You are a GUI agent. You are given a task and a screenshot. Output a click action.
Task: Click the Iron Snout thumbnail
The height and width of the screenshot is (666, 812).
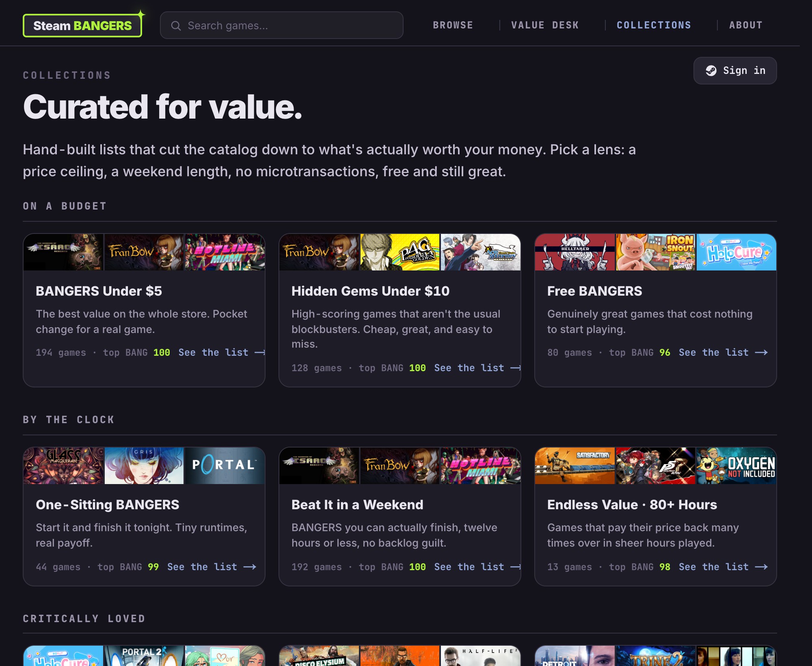(656, 252)
